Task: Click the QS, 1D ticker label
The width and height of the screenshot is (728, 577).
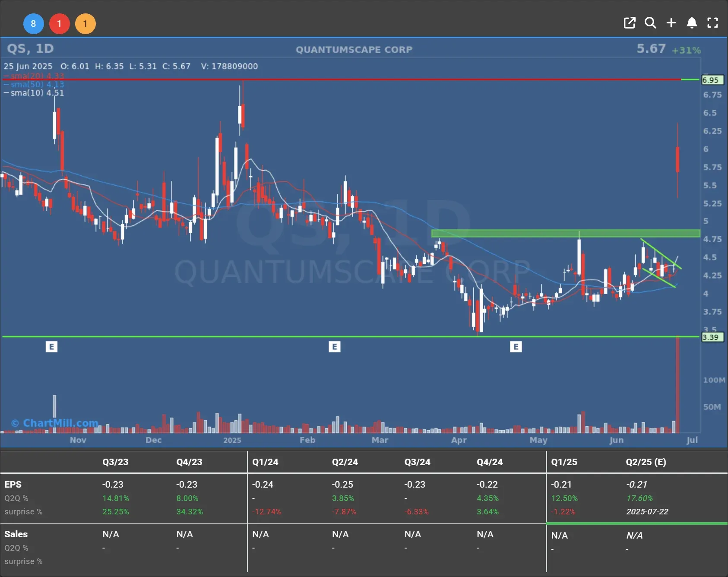Action: 30,48
